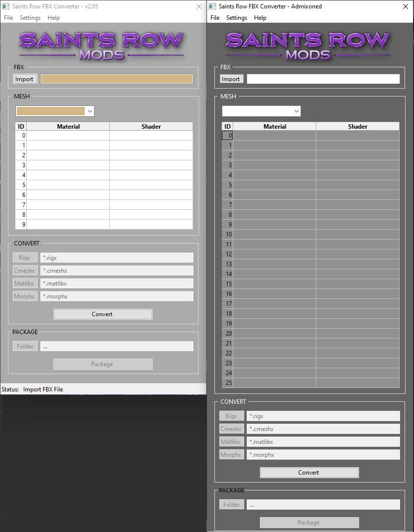Screen dimensions: 414x532
Task: Click title bar app icon of v2.05 window
Action: click(x=6, y=6)
